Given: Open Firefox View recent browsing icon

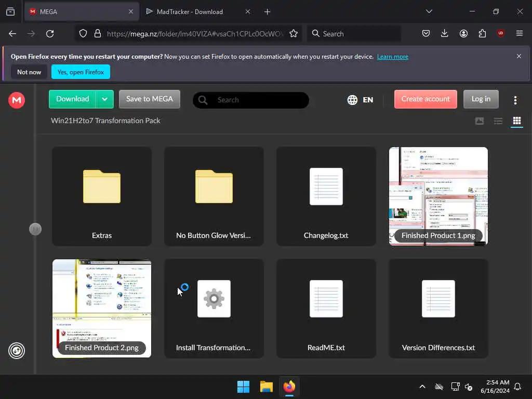Looking at the screenshot, I should click(10, 11).
